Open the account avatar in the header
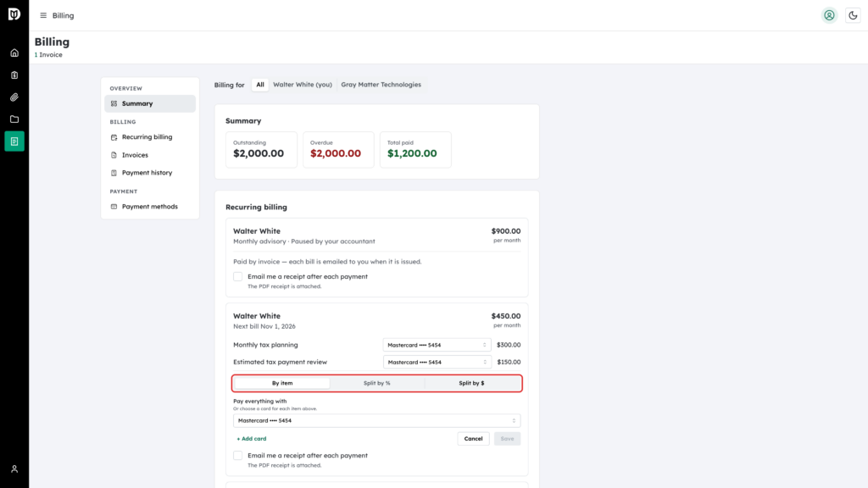The width and height of the screenshot is (868, 488). [x=829, y=15]
